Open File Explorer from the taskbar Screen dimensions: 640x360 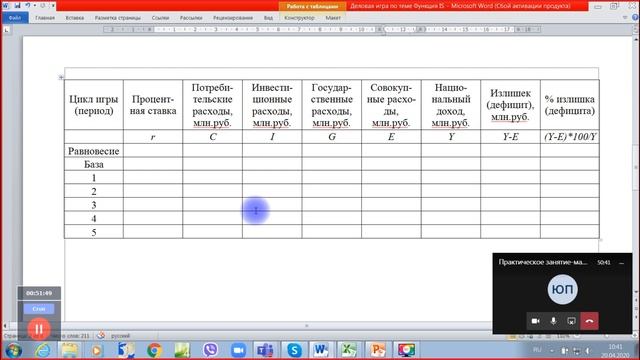point(70,350)
